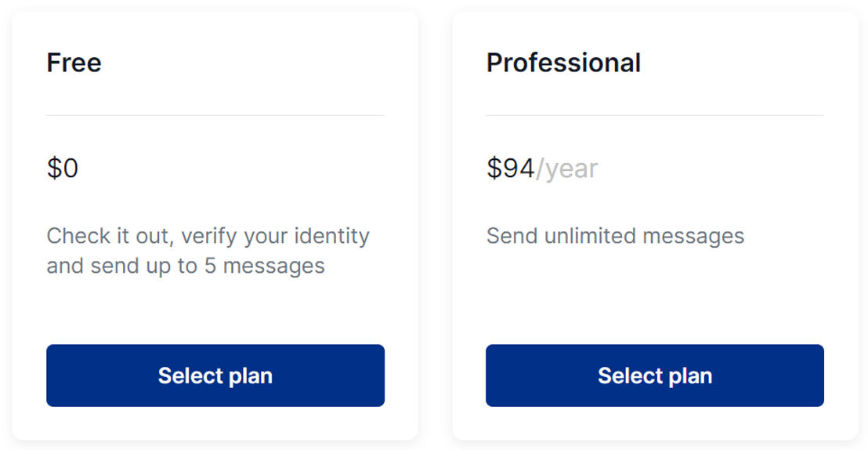
Task: Click the divider line under Free
Action: click(215, 115)
